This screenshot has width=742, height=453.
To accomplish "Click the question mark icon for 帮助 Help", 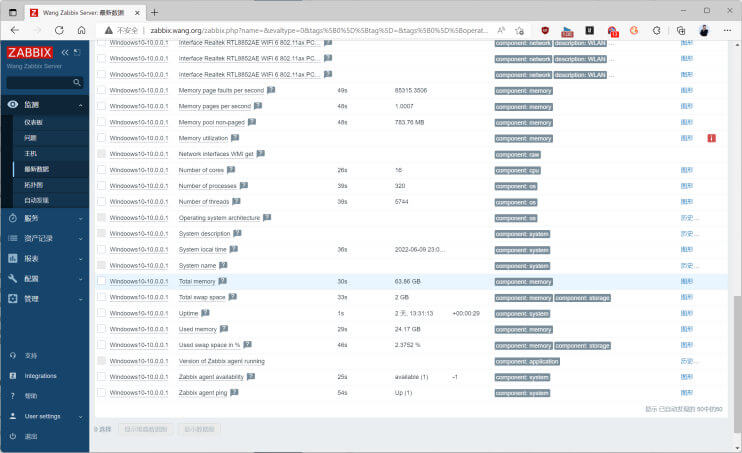I will pos(13,396).
